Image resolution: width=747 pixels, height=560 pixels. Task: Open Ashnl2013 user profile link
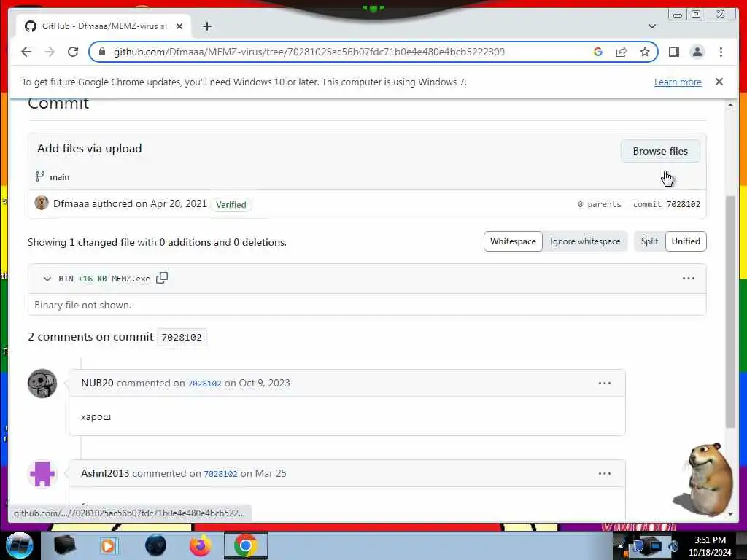pos(105,473)
